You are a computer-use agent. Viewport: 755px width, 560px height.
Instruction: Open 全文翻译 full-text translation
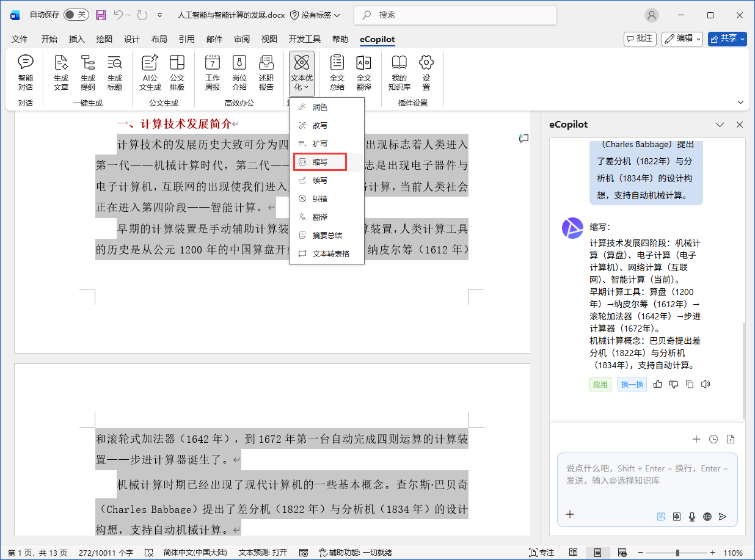point(363,72)
